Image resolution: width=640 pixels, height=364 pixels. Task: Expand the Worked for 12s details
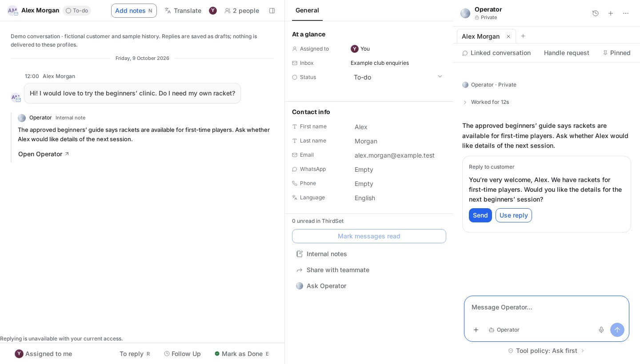(x=486, y=102)
